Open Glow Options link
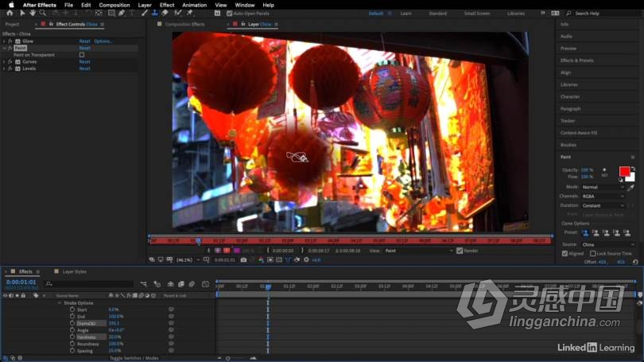This screenshot has width=644, height=362. click(103, 41)
